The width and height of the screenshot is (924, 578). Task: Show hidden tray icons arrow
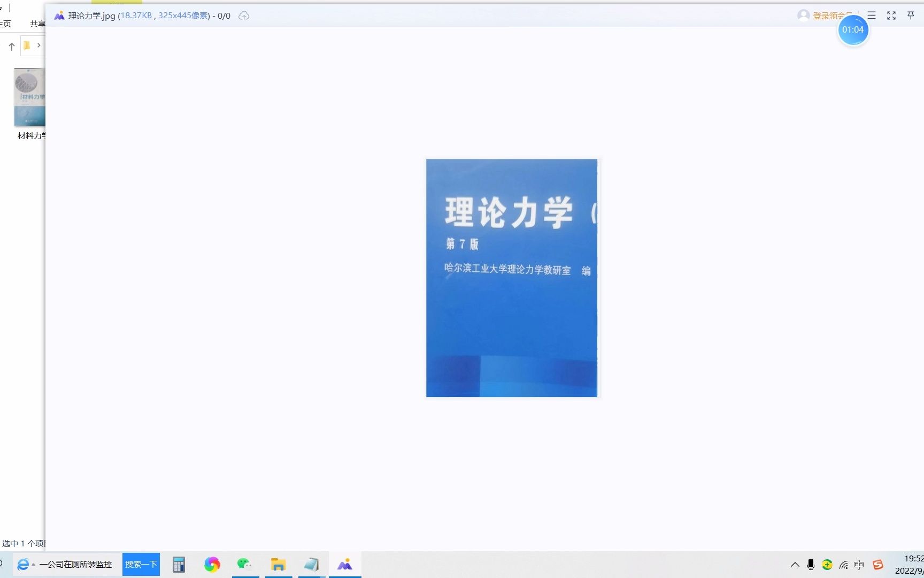coord(795,565)
